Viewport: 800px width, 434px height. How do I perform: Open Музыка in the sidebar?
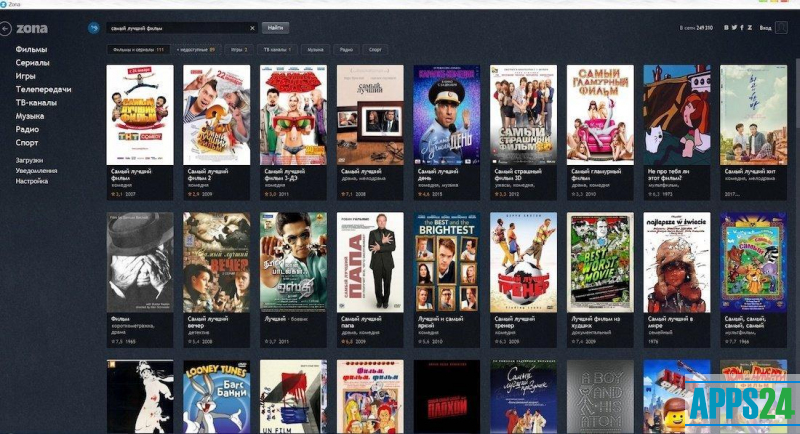coord(30,116)
